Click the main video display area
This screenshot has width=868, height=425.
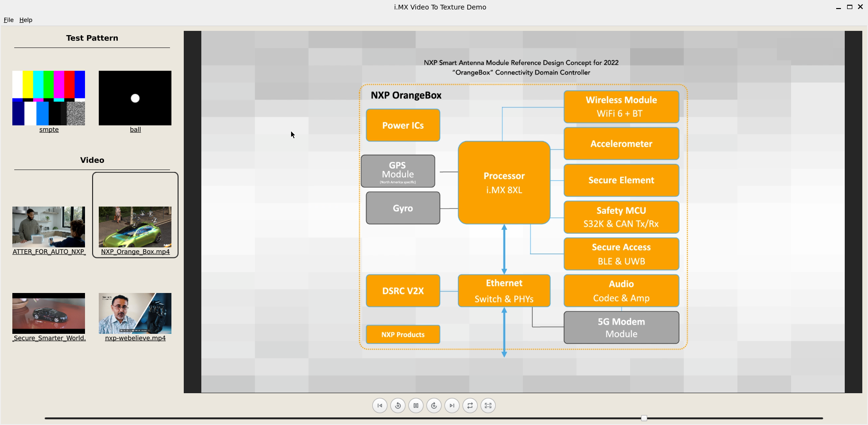pos(523,212)
